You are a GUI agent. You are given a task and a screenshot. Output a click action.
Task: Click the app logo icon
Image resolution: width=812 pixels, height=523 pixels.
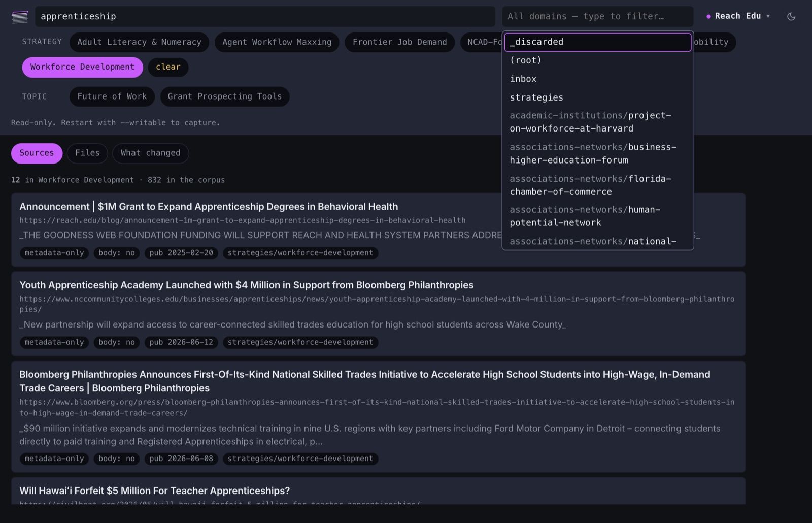point(20,17)
